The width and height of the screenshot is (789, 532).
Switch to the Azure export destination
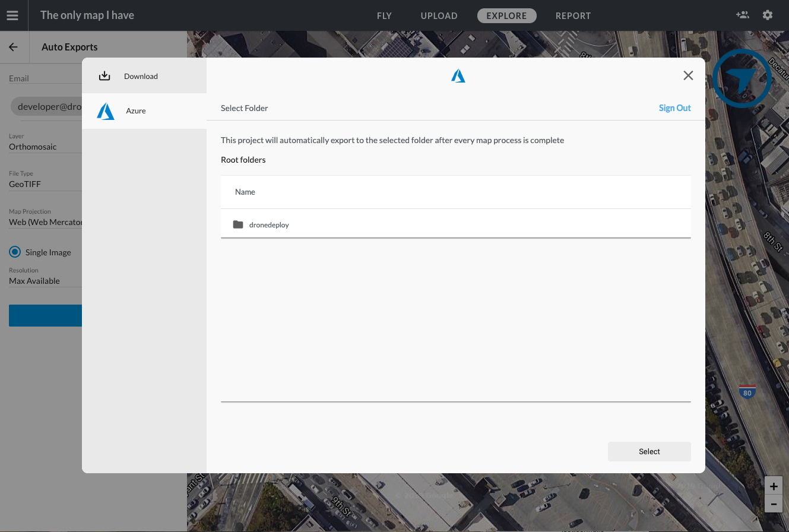(135, 110)
